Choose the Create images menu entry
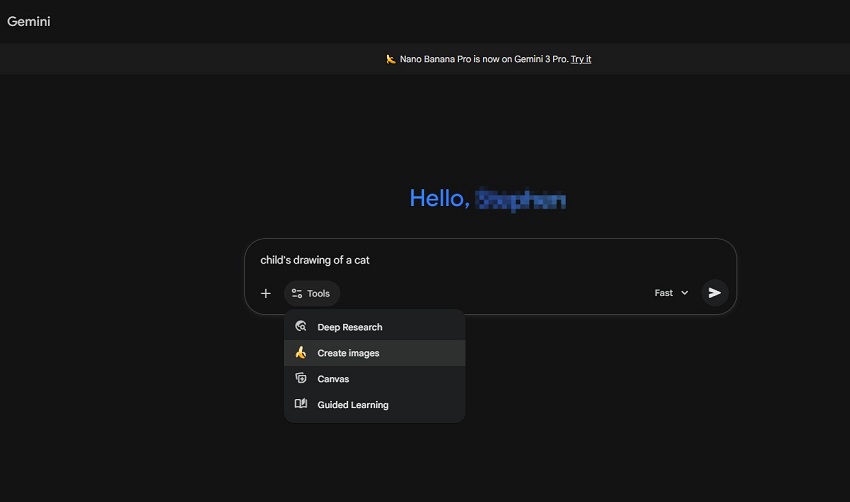This screenshot has width=850, height=502. click(348, 353)
